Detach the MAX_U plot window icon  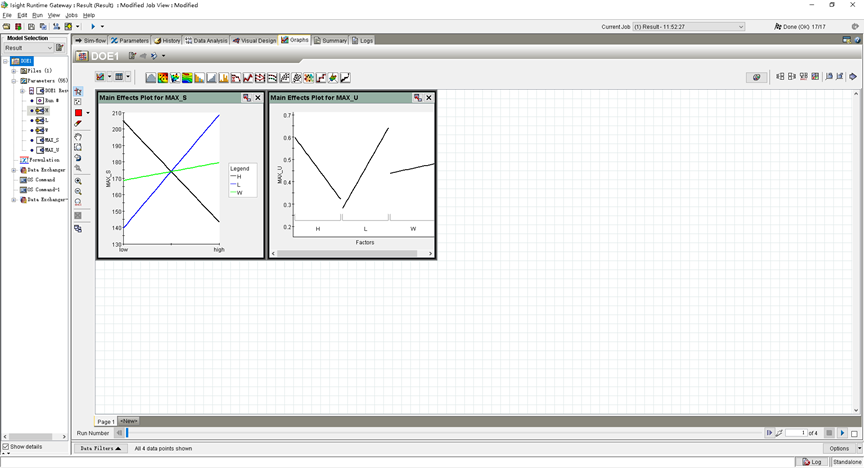pyautogui.click(x=418, y=98)
